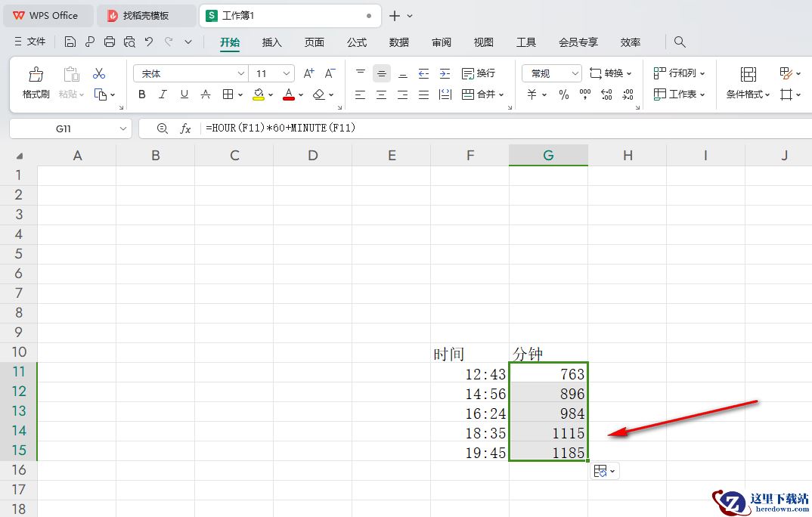Switch to Insert (插入) tab
The image size is (812, 517).
tap(272, 42)
